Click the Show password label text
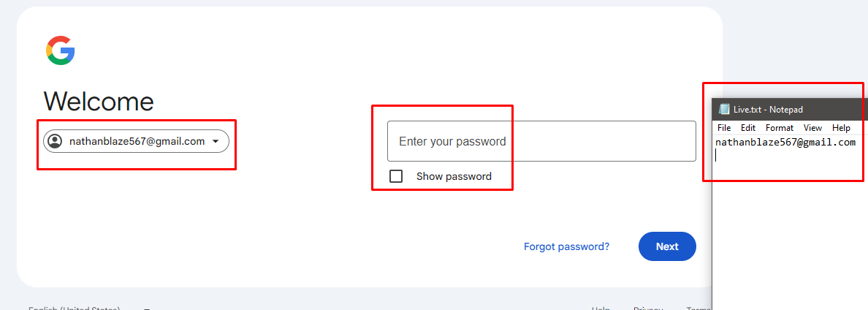868x310 pixels. pyautogui.click(x=454, y=176)
